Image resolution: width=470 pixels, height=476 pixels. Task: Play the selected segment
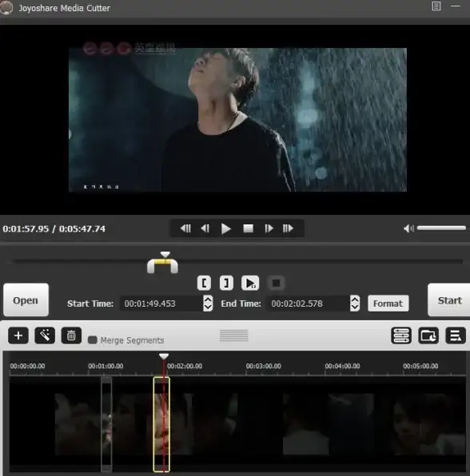coord(250,284)
